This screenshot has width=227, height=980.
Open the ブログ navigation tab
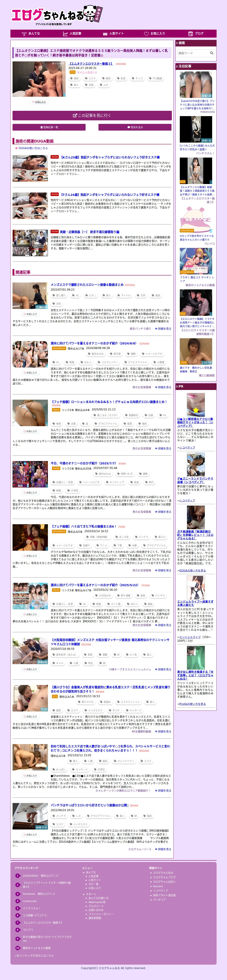click(x=196, y=34)
